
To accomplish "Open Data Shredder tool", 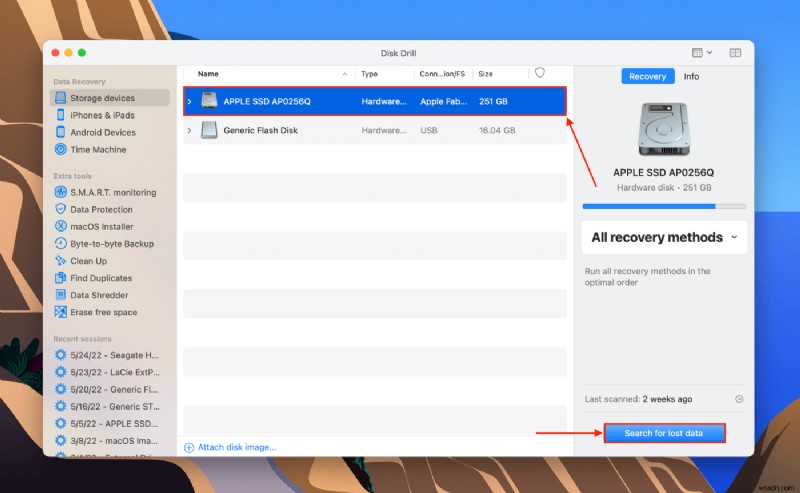I will (99, 295).
